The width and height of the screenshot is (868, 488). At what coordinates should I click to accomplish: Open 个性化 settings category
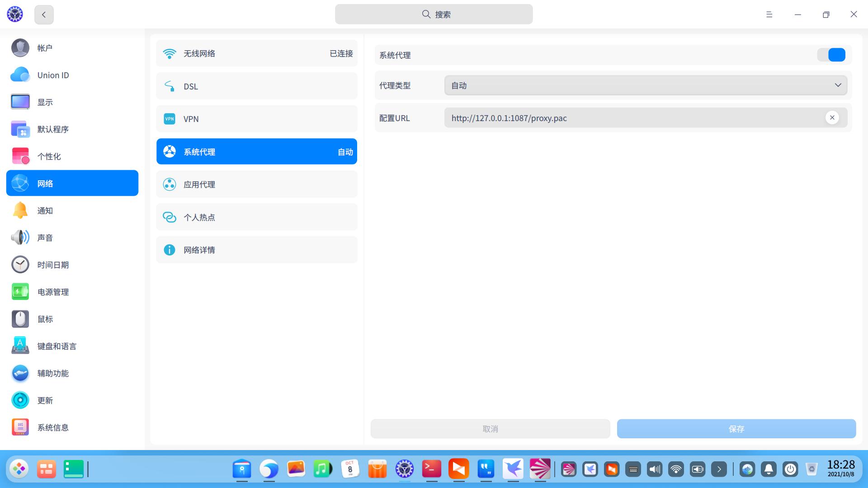click(49, 156)
